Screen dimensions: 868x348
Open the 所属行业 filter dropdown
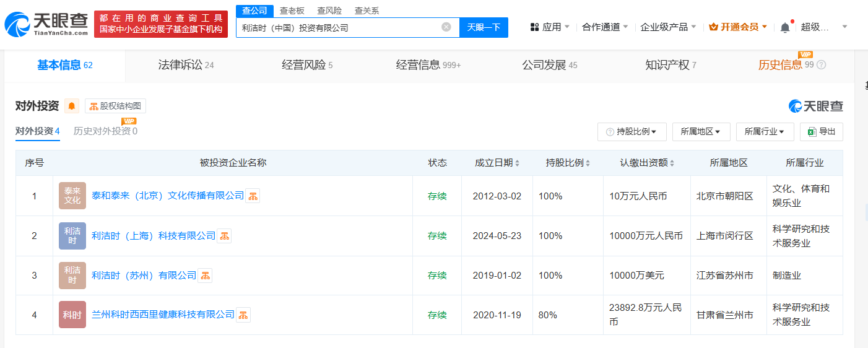tap(765, 132)
